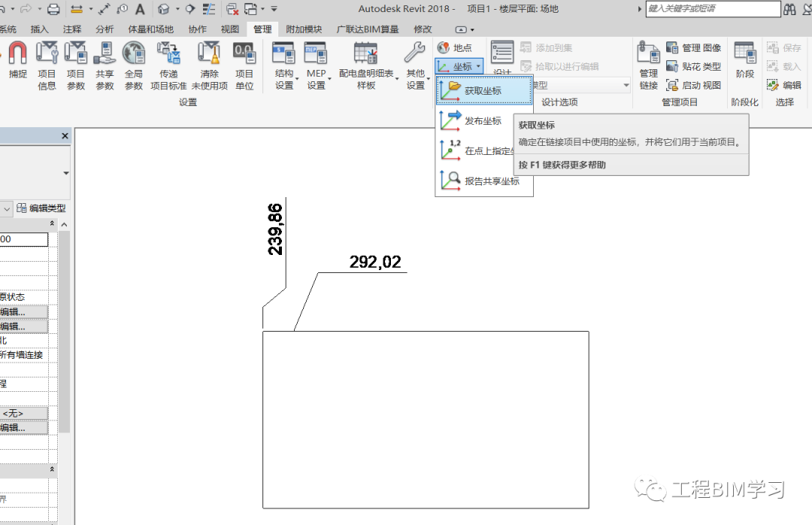
Task: Open the type selector dropdown arrow
Action: coord(66,173)
